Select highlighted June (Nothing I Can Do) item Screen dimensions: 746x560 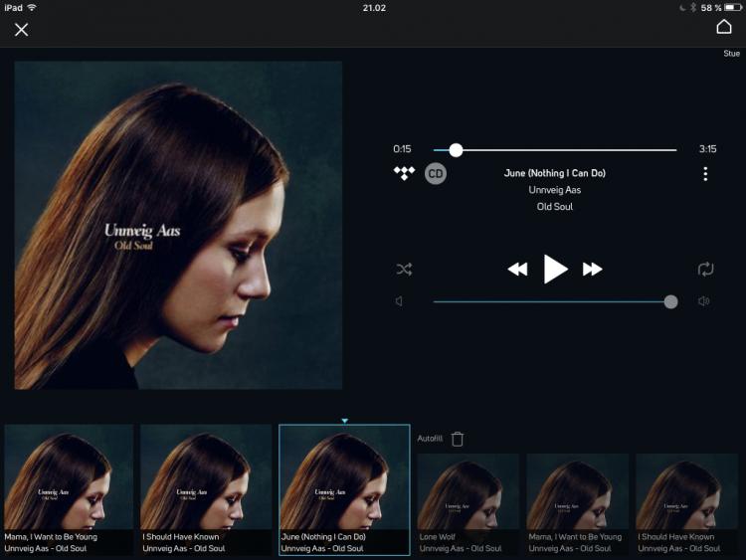pos(344,489)
